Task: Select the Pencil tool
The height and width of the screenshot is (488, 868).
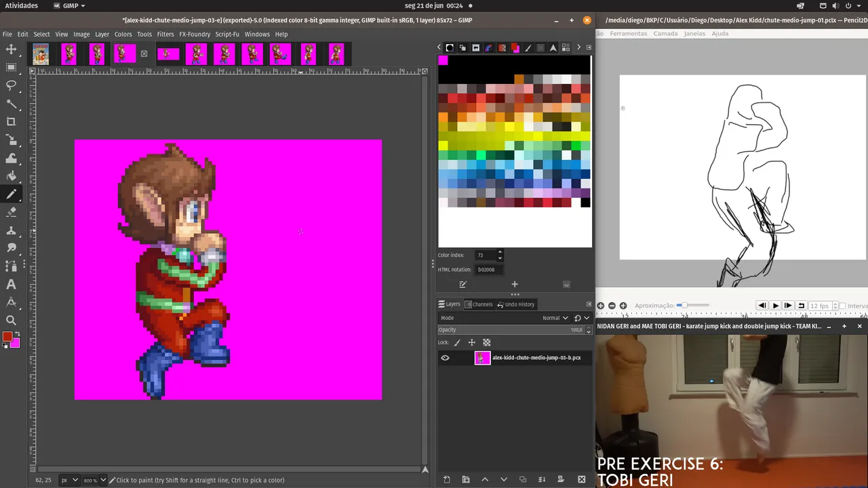Action: [11, 195]
